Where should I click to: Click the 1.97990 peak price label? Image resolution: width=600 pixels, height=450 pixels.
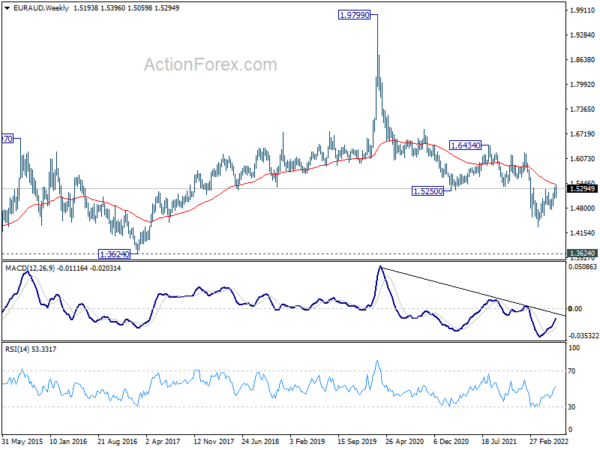pyautogui.click(x=355, y=15)
